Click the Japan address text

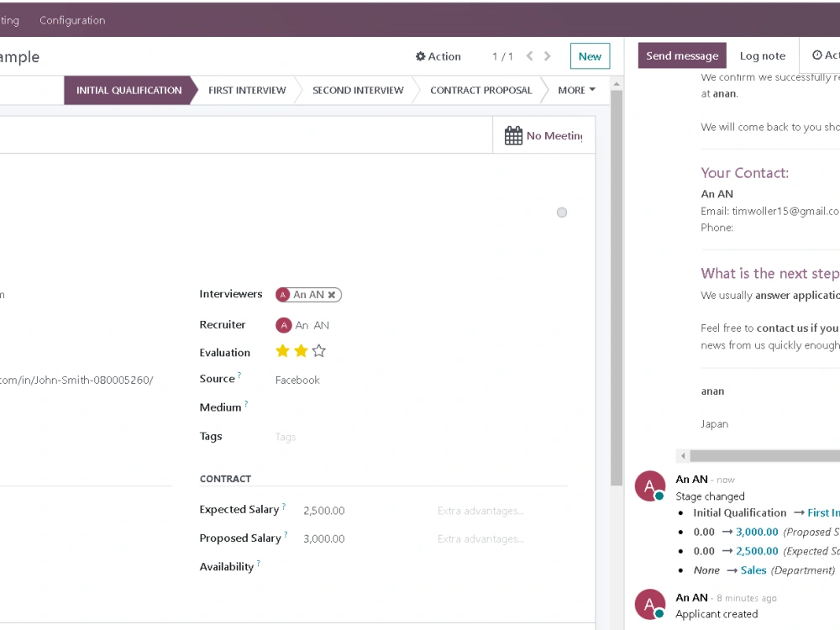pos(714,423)
